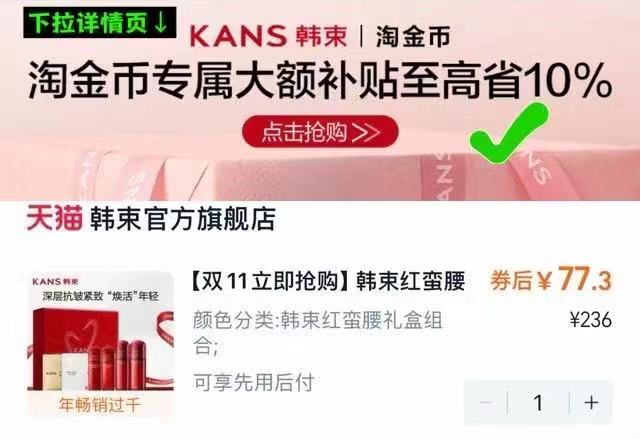This screenshot has width=640, height=439.
Task: Select the quantity field showing 1
Action: coord(539,402)
